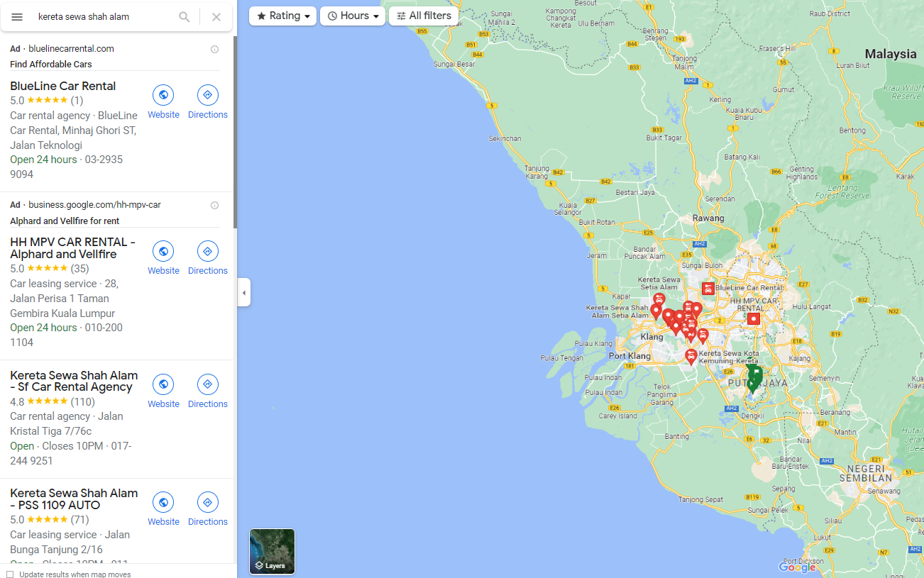Open BlueLine Car Rental website icon
Image resolution: width=924 pixels, height=578 pixels.
163,95
